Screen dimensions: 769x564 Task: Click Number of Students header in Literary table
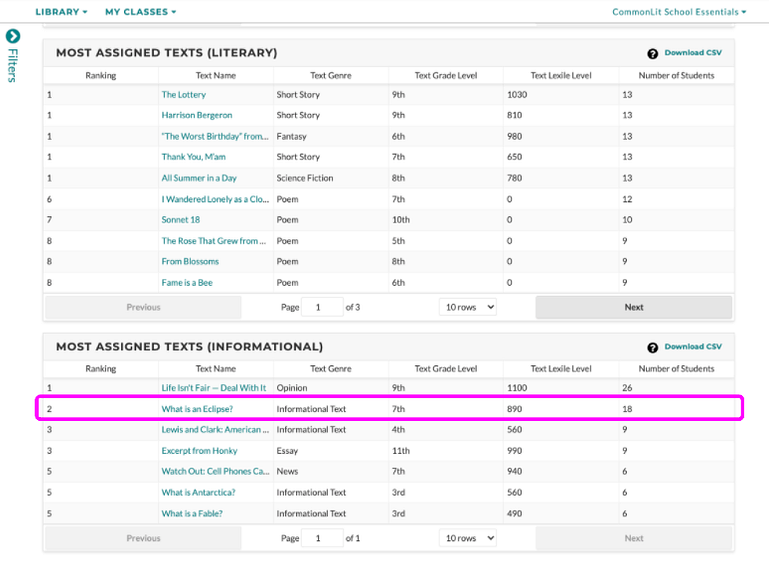[676, 76]
